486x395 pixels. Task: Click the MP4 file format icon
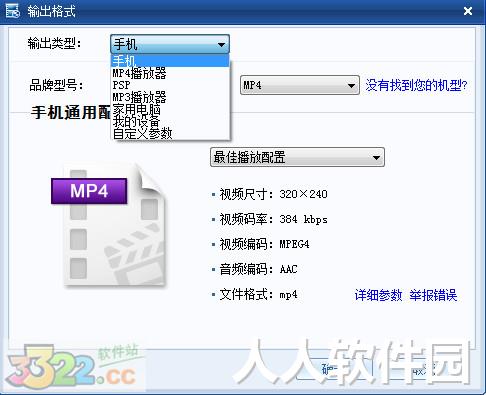point(109,225)
